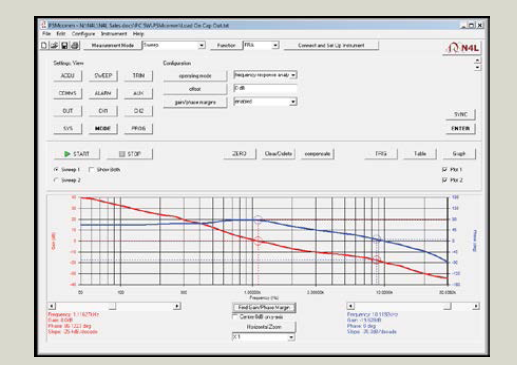Image resolution: width=517 pixels, height=365 pixels.
Task: Start the sweep with green START button
Action: pyautogui.click(x=77, y=154)
